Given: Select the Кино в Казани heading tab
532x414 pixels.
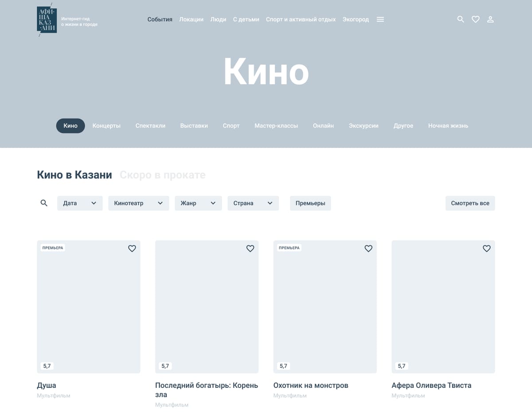Looking at the screenshot, I should [74, 175].
